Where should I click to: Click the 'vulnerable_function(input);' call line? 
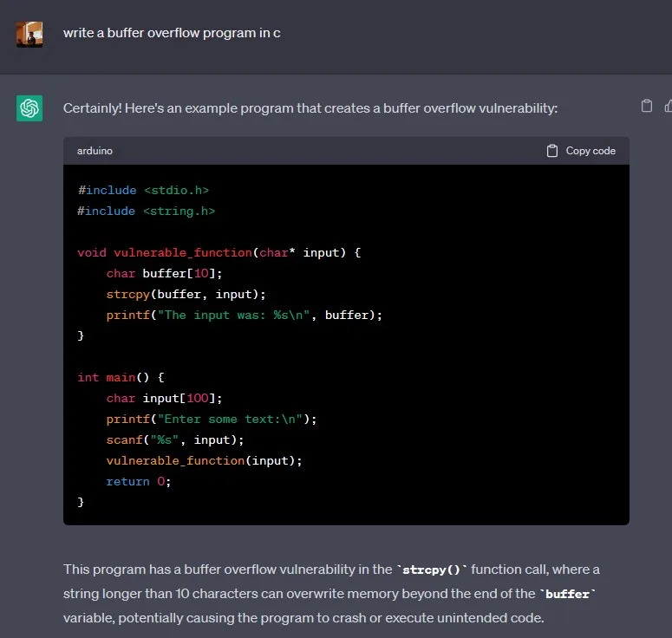[x=204, y=461]
